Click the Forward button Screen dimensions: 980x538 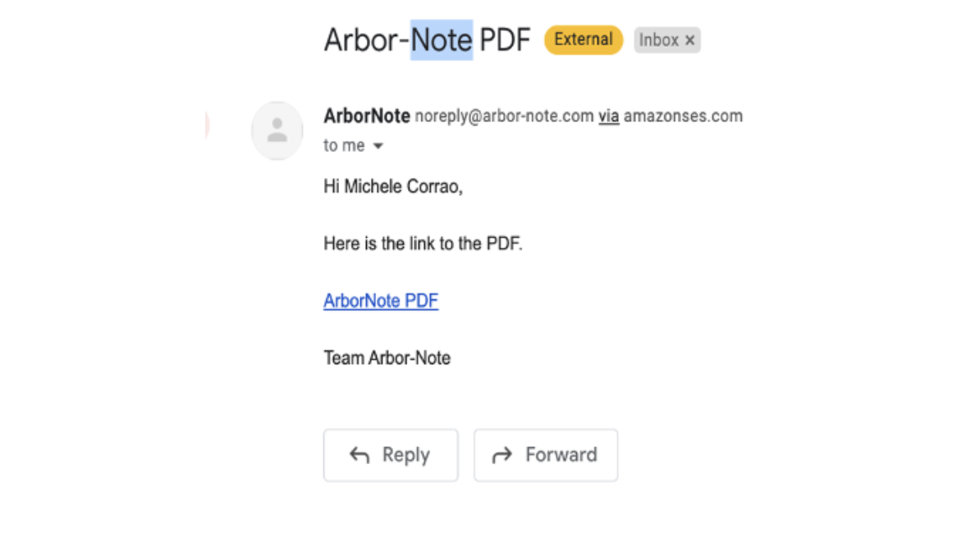pyautogui.click(x=546, y=455)
